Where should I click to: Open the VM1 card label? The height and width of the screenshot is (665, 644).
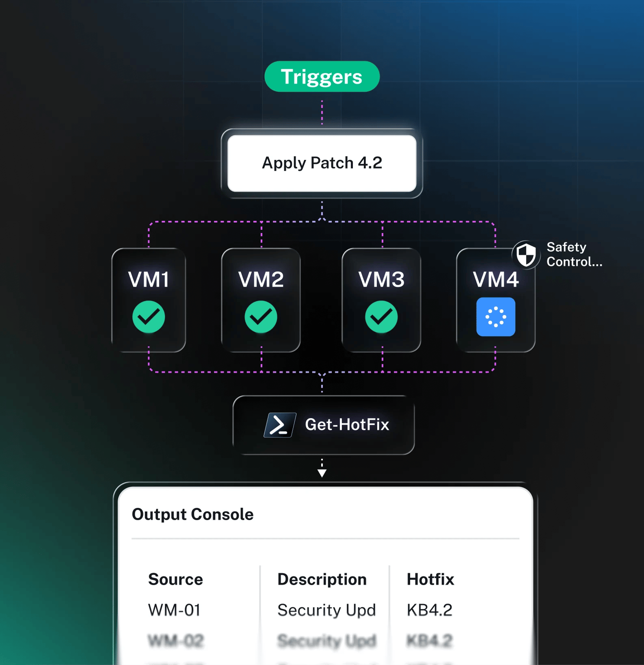(149, 279)
